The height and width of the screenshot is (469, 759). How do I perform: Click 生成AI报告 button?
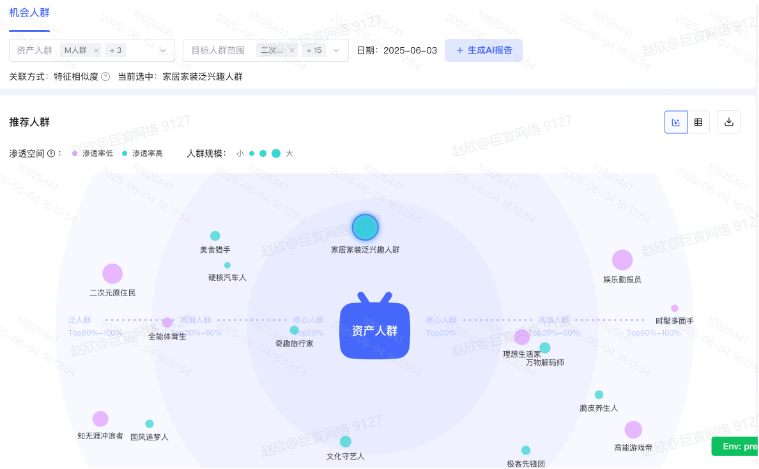pos(484,50)
